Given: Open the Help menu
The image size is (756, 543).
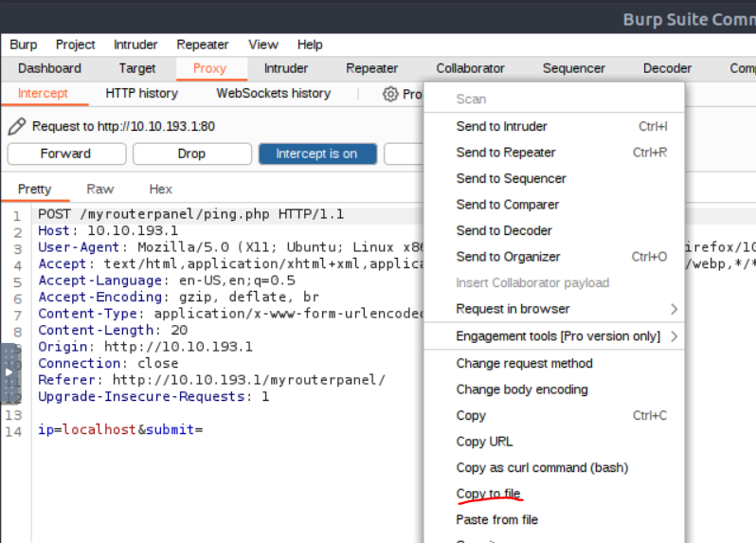Looking at the screenshot, I should pos(310,45).
